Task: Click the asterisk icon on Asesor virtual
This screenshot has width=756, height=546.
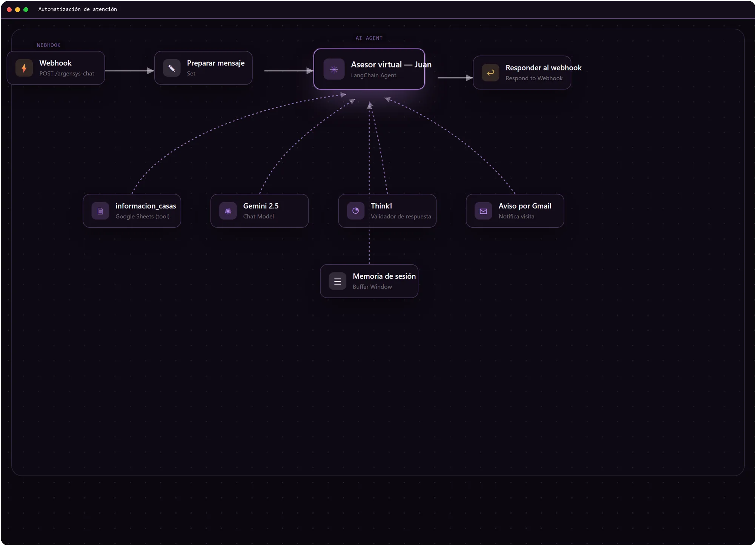Action: tap(334, 69)
